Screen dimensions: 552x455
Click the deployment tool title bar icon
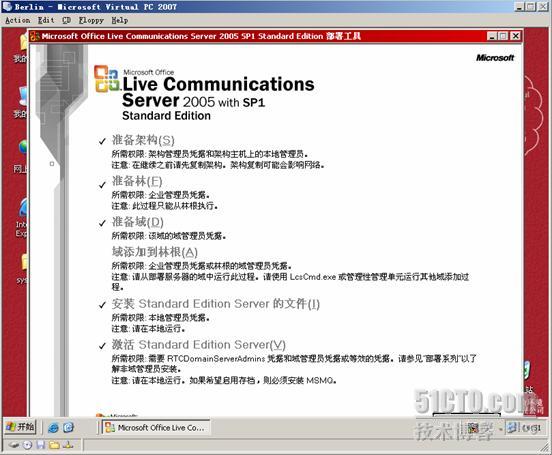click(x=35, y=36)
